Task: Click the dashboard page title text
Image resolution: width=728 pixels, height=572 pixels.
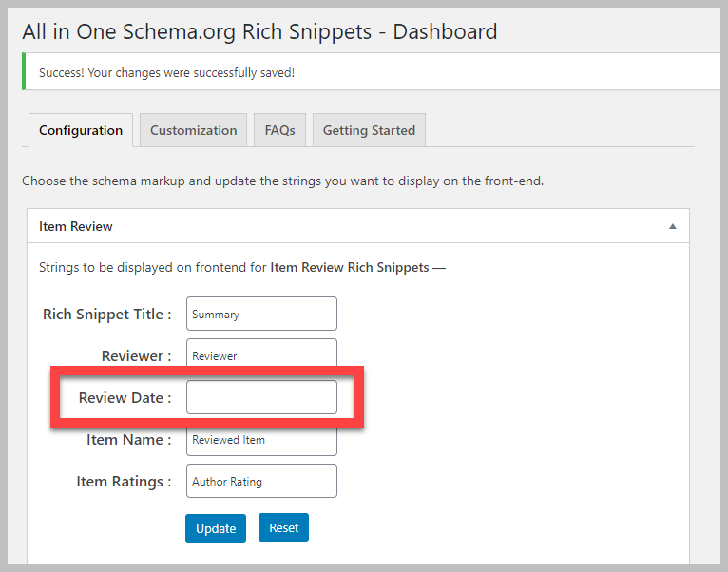Action: click(x=259, y=32)
